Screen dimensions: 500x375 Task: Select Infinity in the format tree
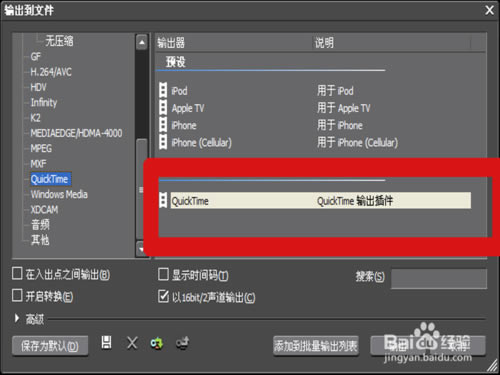pyautogui.click(x=44, y=103)
